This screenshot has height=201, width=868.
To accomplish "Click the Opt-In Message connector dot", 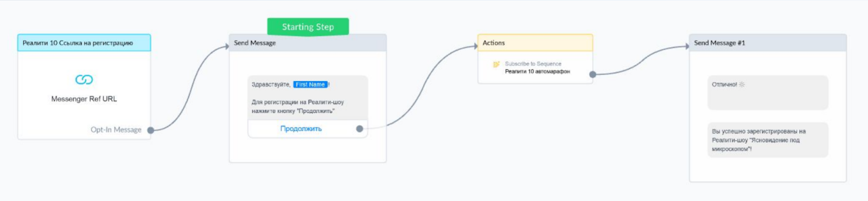I will [151, 130].
